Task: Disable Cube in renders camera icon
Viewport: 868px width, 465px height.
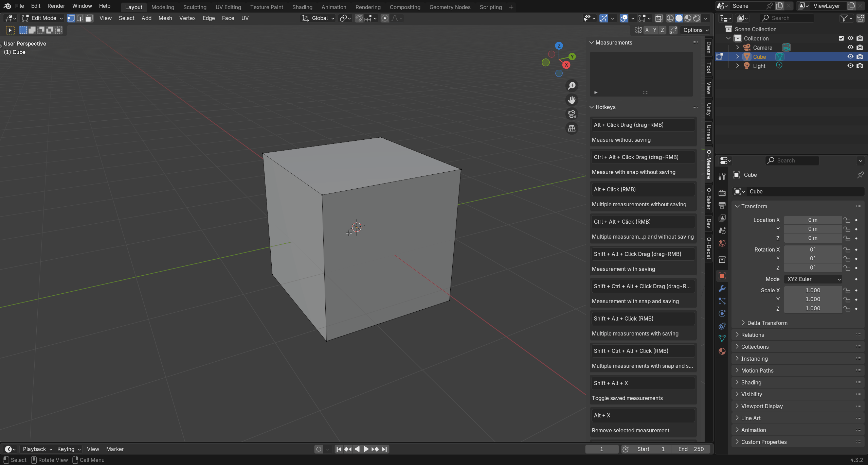Action: (860, 57)
